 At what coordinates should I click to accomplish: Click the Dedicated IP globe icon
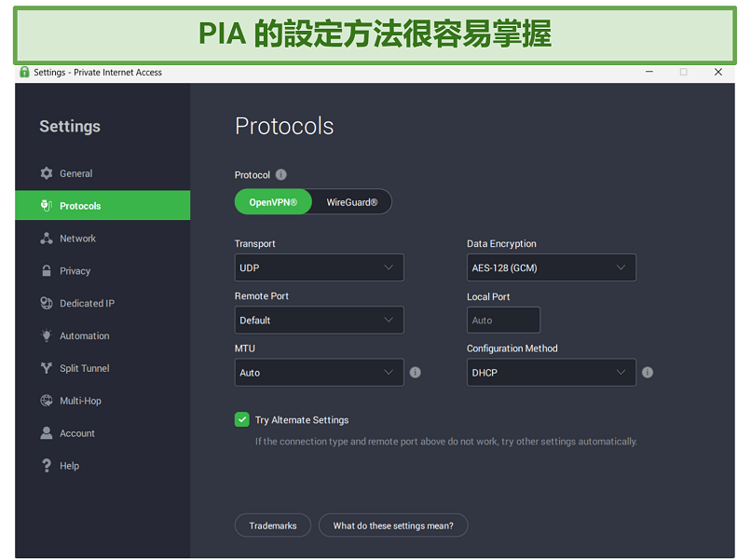[47, 304]
